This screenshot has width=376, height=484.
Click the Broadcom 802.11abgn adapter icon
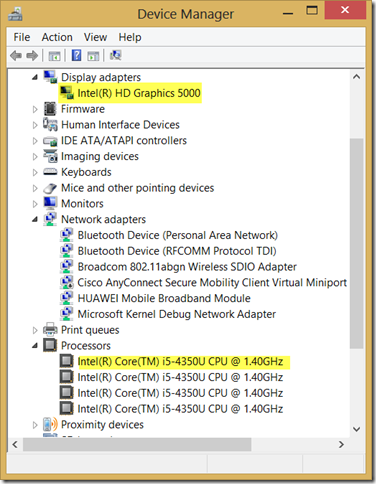[x=66, y=267]
